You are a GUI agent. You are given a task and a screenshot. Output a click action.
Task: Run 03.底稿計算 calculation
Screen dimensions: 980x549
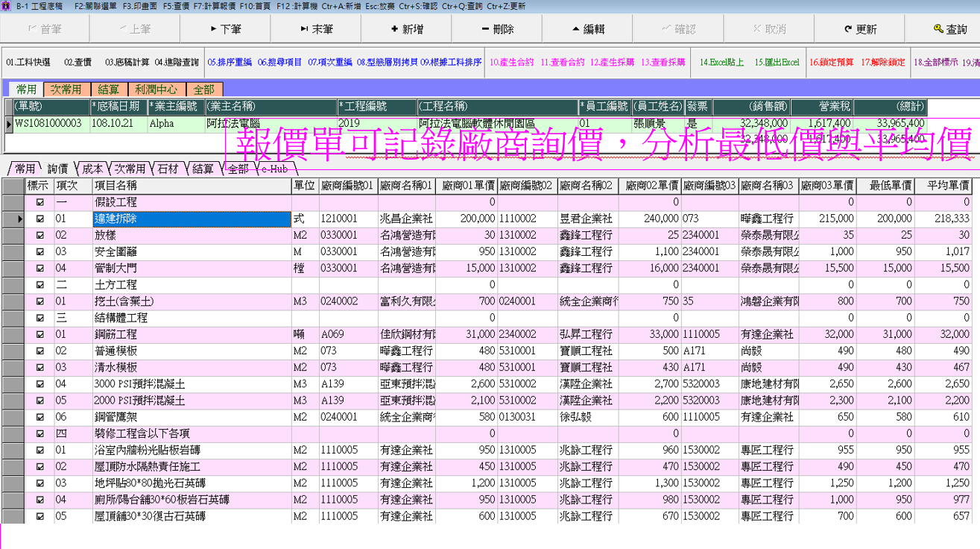click(x=127, y=63)
